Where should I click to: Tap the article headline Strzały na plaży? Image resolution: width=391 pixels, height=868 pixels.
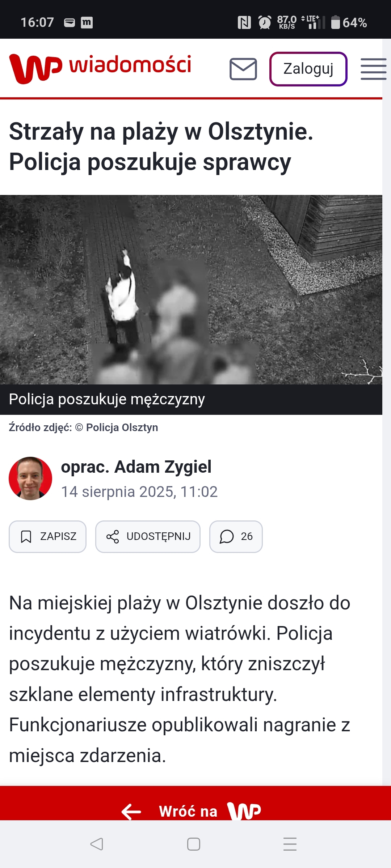point(161,146)
